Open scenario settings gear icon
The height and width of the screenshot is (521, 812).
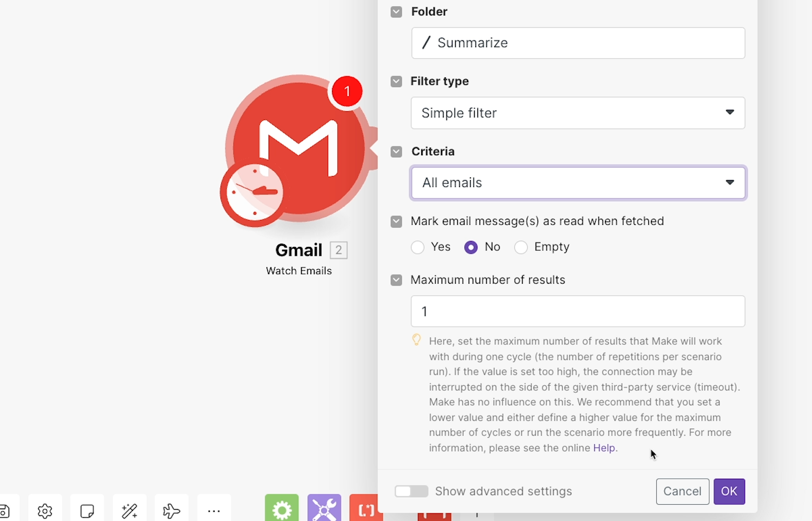click(45, 510)
